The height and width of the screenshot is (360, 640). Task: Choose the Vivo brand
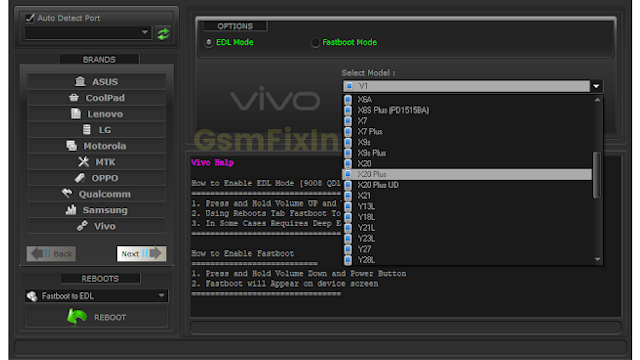tap(97, 226)
